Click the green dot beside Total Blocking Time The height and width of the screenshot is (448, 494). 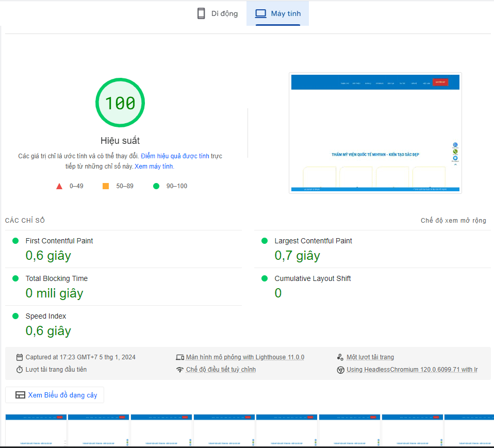click(x=15, y=278)
